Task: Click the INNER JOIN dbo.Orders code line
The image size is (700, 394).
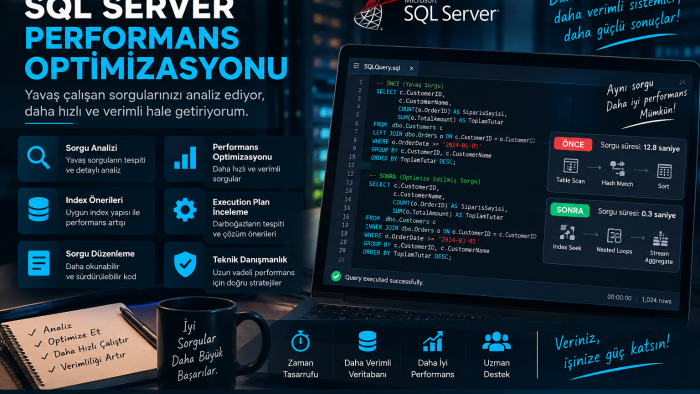Action: point(450,231)
